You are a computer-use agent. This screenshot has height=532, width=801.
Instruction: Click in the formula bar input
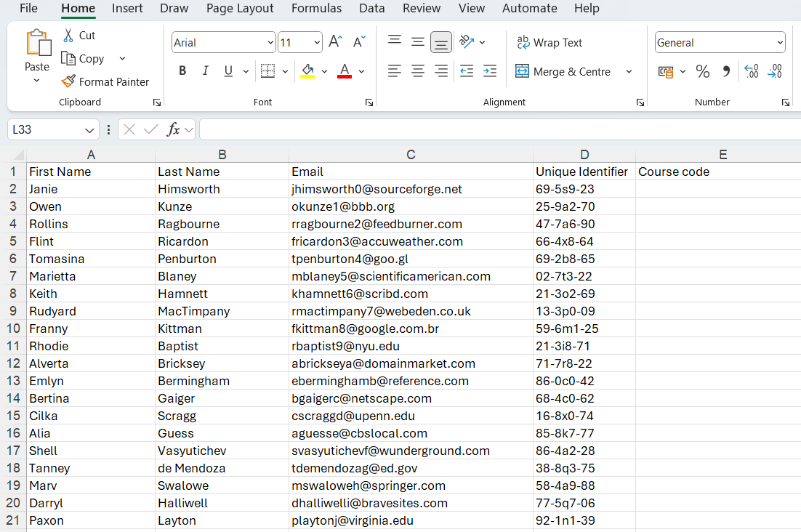click(499, 129)
